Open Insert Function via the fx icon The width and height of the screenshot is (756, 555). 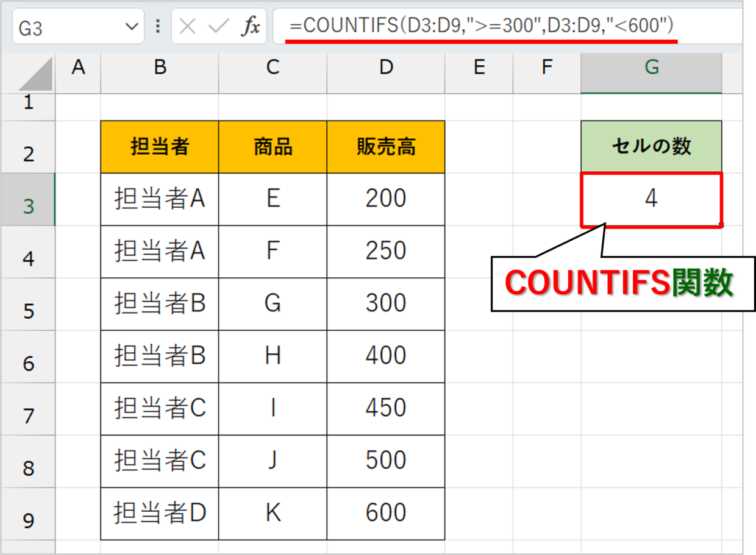coord(250,27)
